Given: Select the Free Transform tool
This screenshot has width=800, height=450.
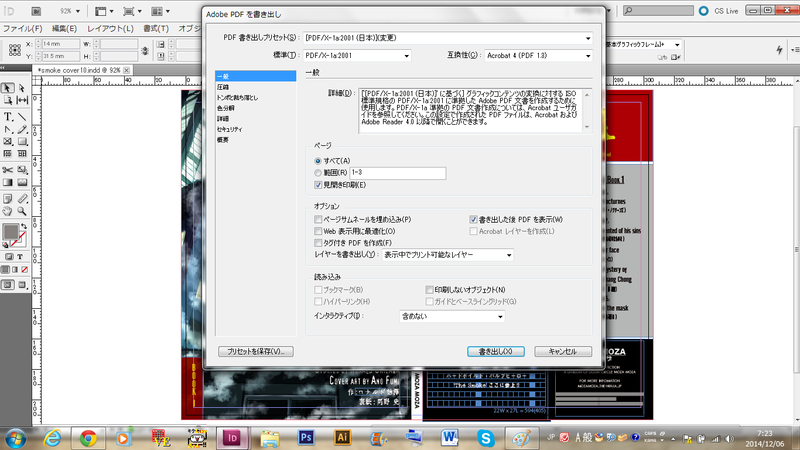Looking at the screenshot, I should coord(22,170).
